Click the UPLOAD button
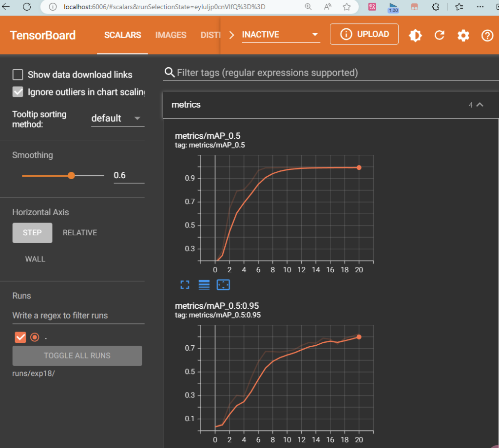 (x=364, y=34)
